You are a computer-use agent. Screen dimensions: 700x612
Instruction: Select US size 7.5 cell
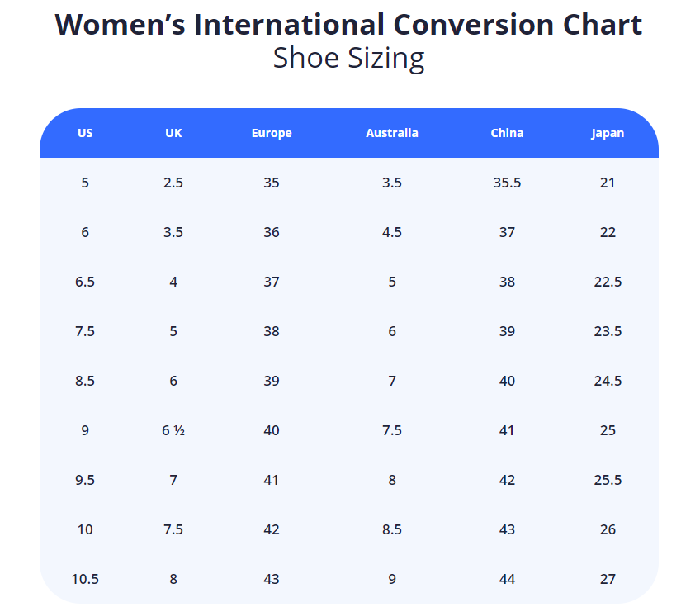coord(85,331)
